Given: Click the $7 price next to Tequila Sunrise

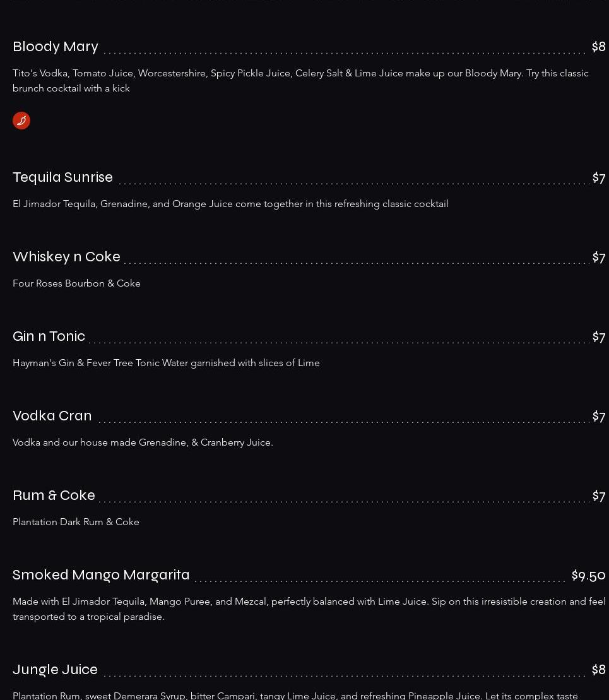Looking at the screenshot, I should (x=599, y=177).
